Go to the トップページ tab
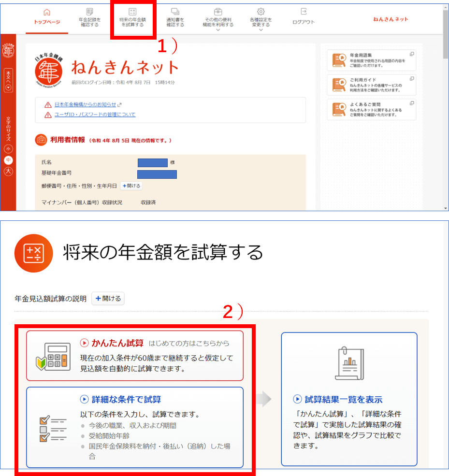 [47, 17]
